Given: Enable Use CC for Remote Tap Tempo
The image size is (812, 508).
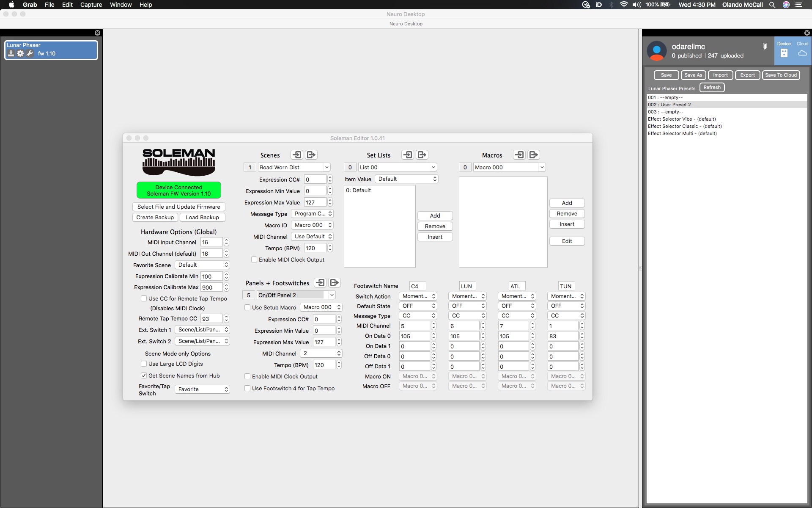Looking at the screenshot, I should 144,298.
